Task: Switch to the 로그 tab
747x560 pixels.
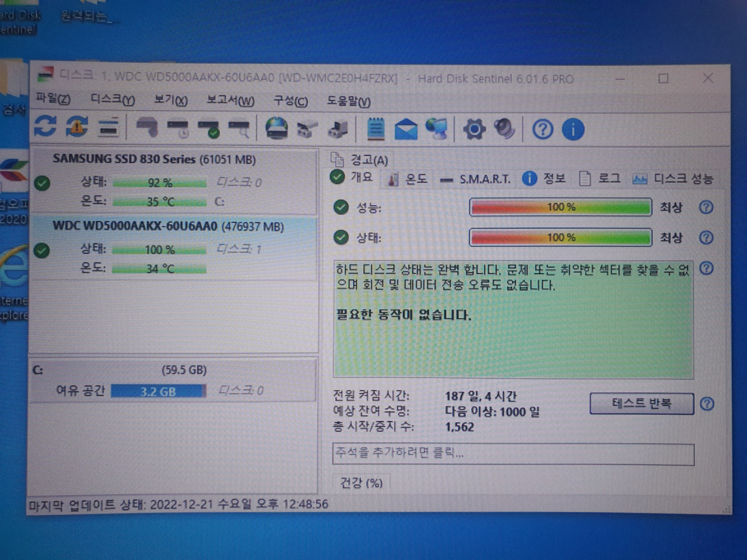Action: [x=600, y=178]
